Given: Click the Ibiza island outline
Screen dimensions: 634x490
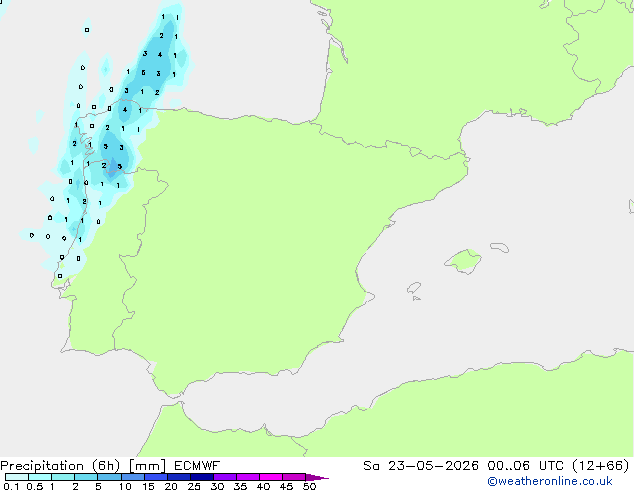Looking at the screenshot, I should (x=414, y=288).
